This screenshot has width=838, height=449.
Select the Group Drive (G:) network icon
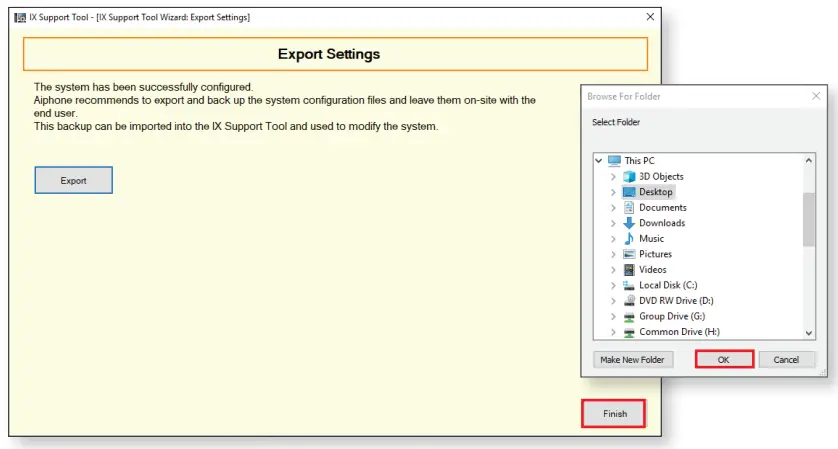coord(630,316)
